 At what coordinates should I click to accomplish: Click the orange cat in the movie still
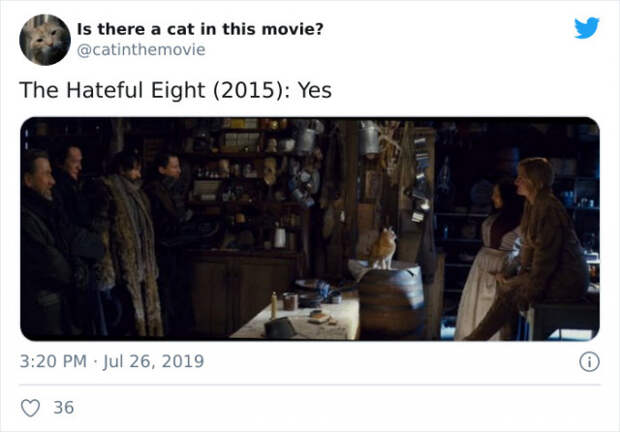pyautogui.click(x=383, y=248)
